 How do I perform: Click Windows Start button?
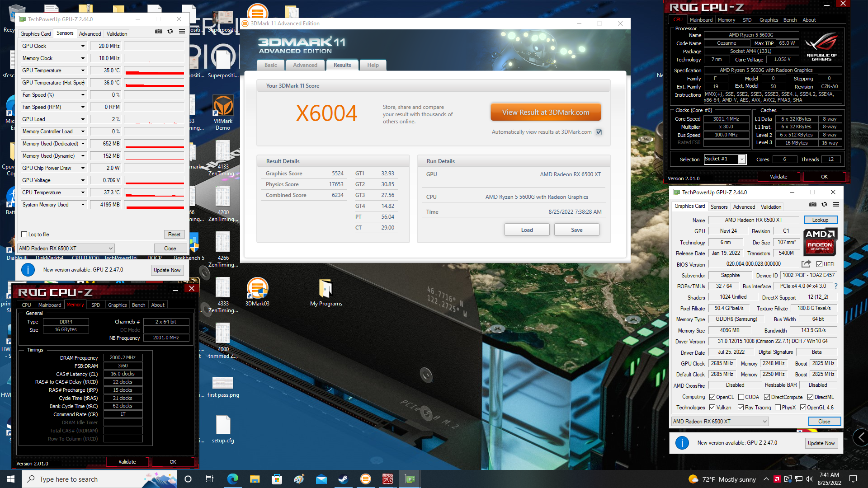tap(11, 479)
